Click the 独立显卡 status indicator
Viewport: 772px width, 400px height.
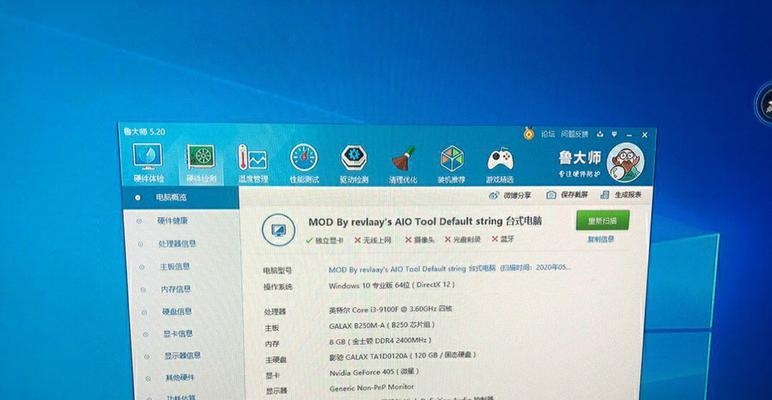tap(324, 240)
